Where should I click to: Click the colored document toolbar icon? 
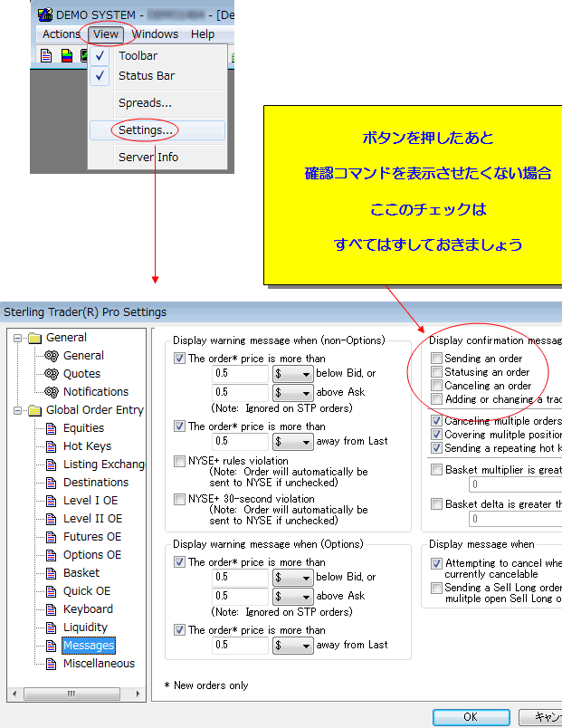point(67,56)
